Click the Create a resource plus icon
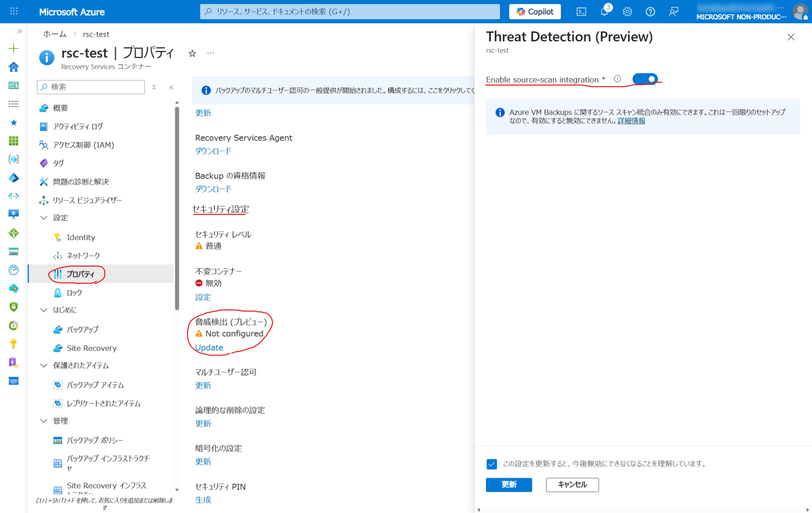 14,48
